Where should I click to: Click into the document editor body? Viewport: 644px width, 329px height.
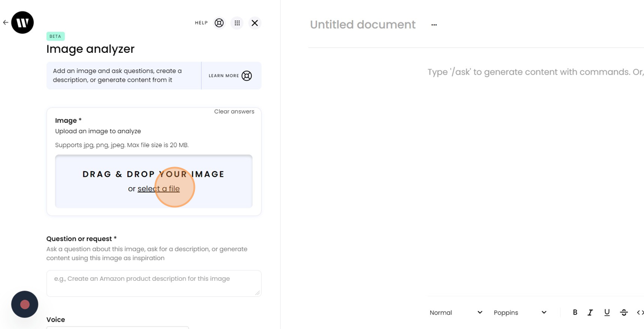pos(535,72)
